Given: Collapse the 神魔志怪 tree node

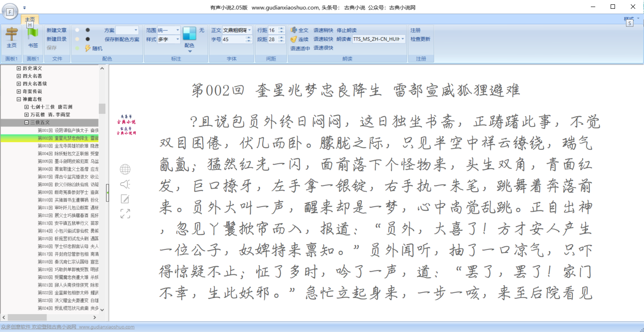Looking at the screenshot, I should pos(19,99).
